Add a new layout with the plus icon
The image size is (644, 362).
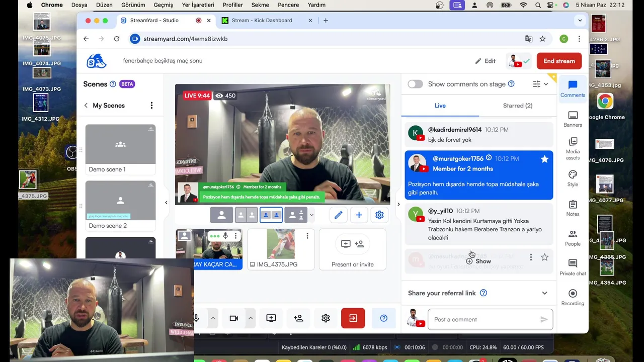tap(359, 215)
